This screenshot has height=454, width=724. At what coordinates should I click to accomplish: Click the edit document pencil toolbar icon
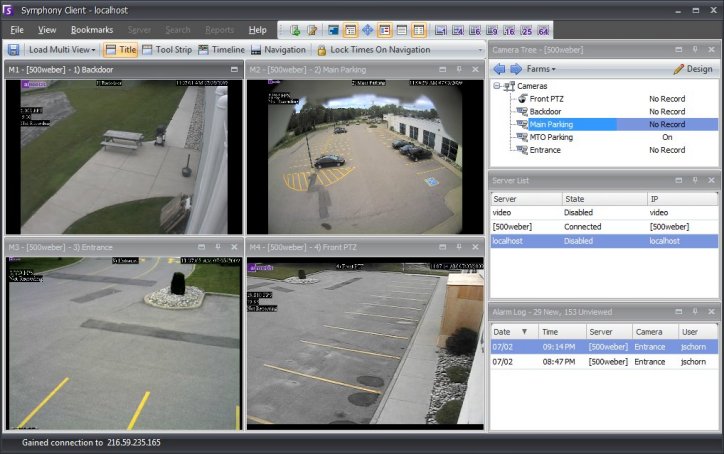click(x=313, y=30)
